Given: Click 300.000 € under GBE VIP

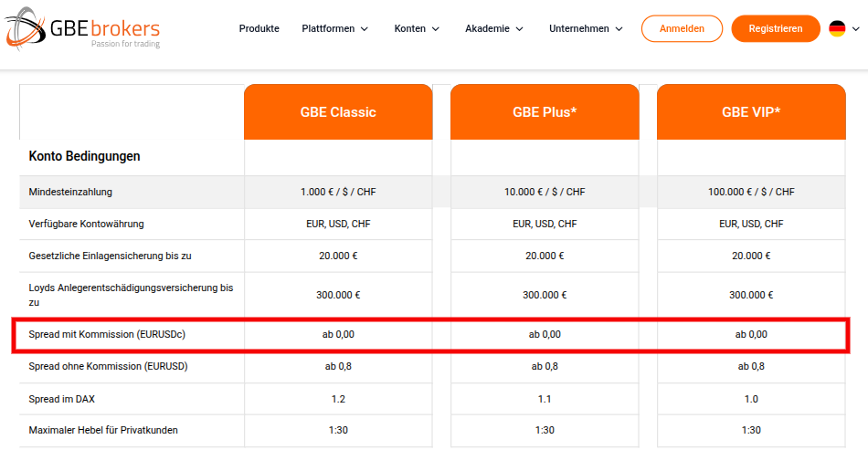Looking at the screenshot, I should click(751, 295).
